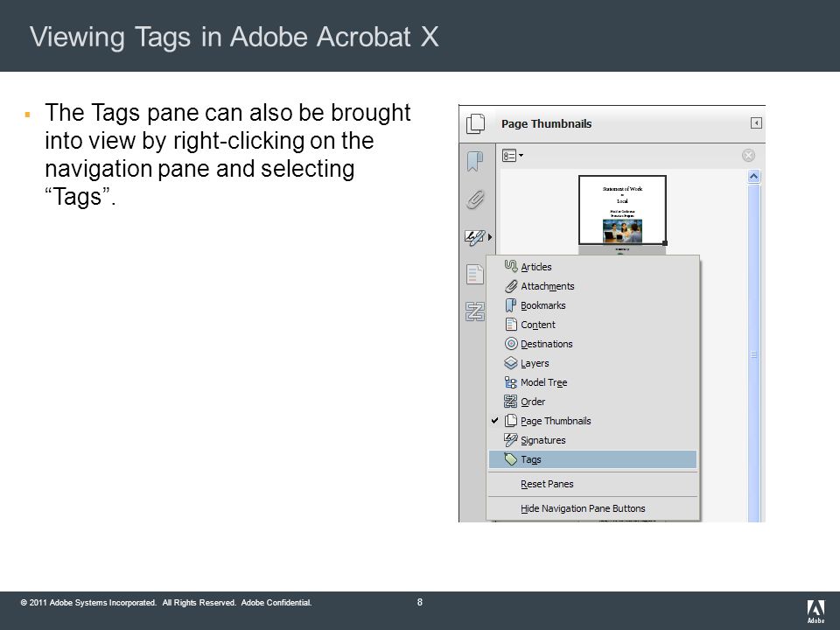Expand the arrow beside the Signatures sidebar icon
This screenshot has height=630, width=840.
tap(490, 237)
